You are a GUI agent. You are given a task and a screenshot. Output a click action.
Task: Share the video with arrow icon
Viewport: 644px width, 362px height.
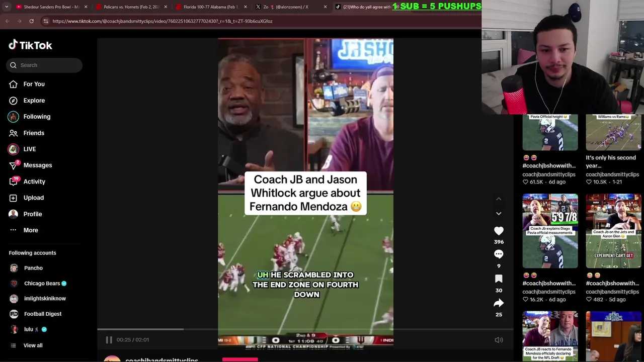499,303
